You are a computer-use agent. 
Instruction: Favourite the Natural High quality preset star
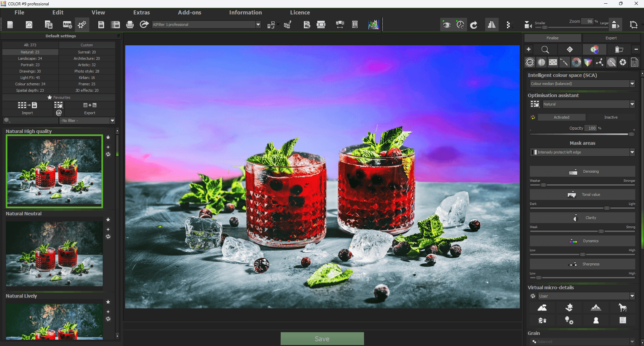108,137
